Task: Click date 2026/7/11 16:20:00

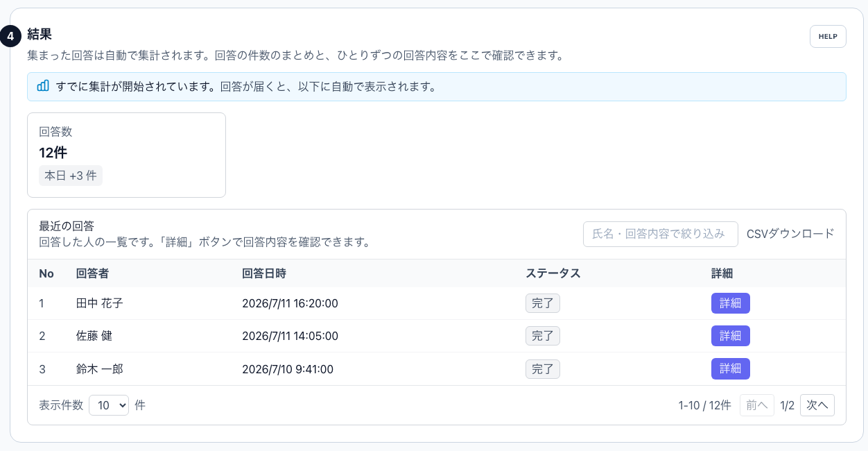Action: pos(290,303)
